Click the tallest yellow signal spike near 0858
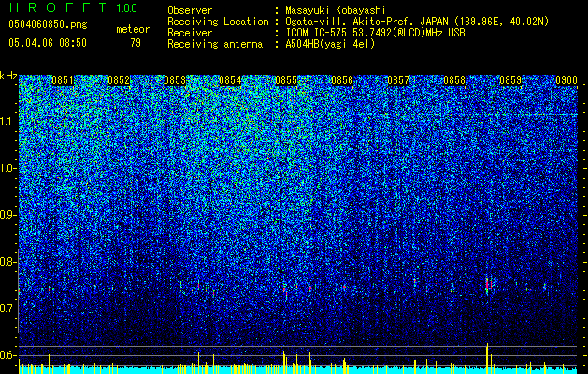 [487, 358]
